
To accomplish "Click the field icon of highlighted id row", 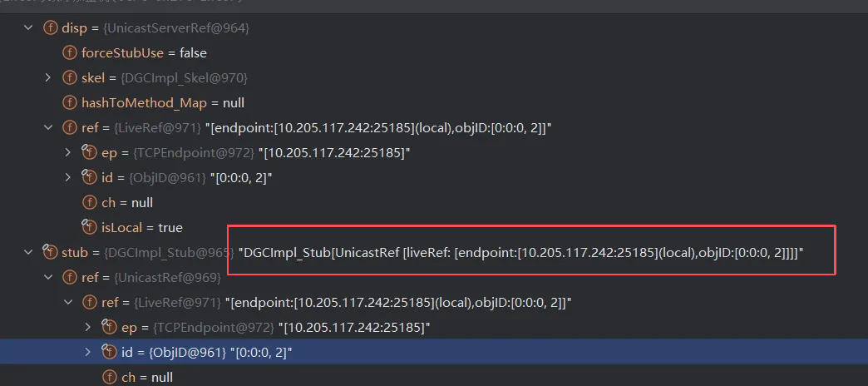I will [108, 352].
